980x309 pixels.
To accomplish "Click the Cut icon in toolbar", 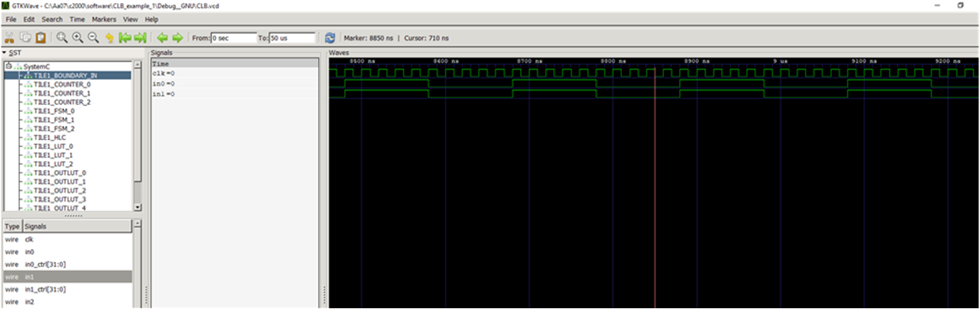I will click(x=9, y=37).
